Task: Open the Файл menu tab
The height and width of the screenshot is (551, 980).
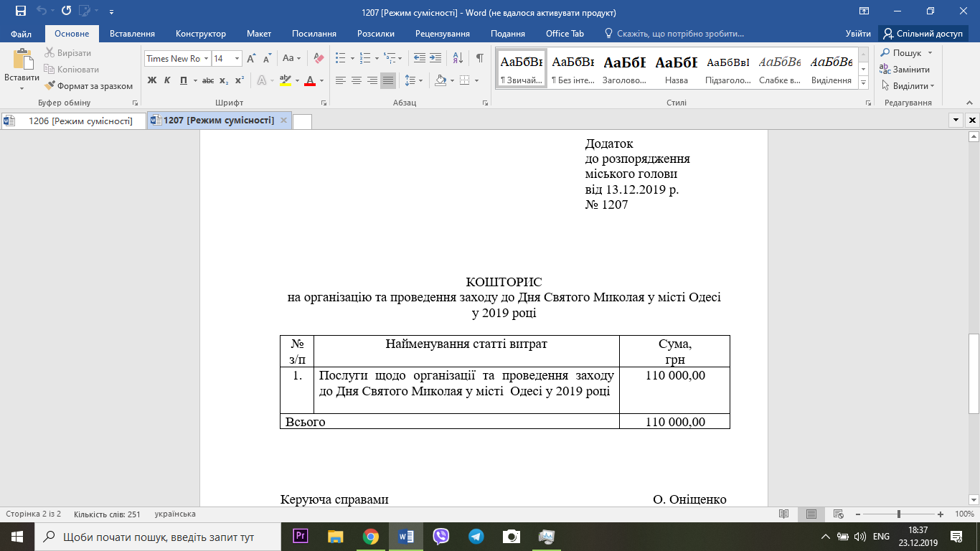Action: (x=21, y=34)
